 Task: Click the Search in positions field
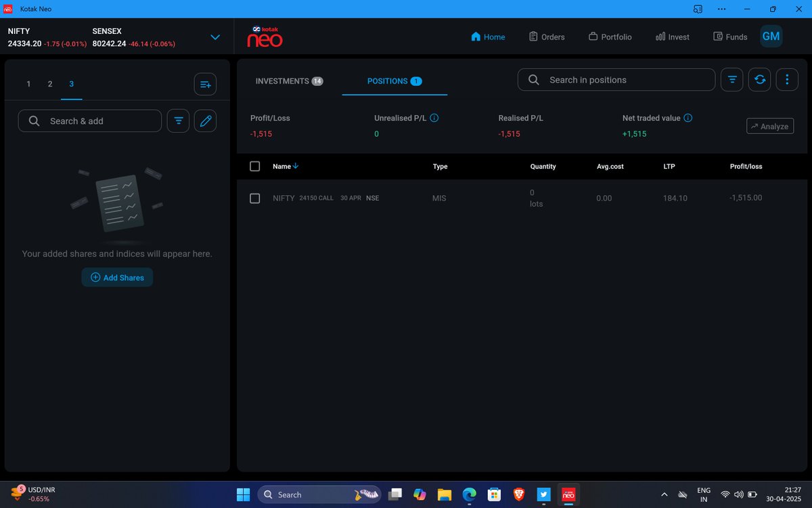[x=616, y=80]
